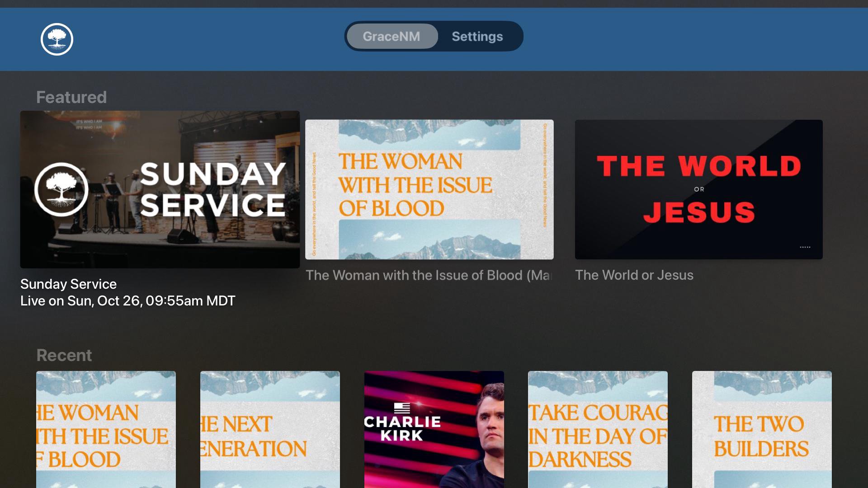Viewport: 868px width, 488px height.
Task: Open The Woman with the Issue of Blood featured card
Action: pos(429,189)
